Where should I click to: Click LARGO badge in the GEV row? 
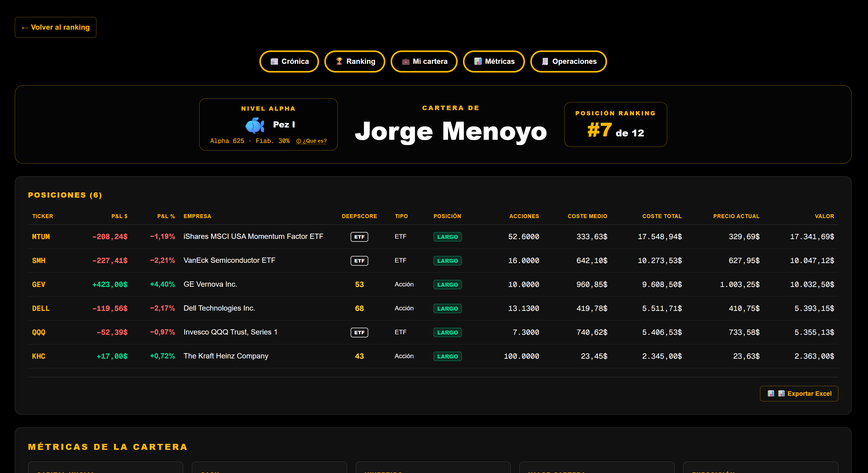point(447,285)
